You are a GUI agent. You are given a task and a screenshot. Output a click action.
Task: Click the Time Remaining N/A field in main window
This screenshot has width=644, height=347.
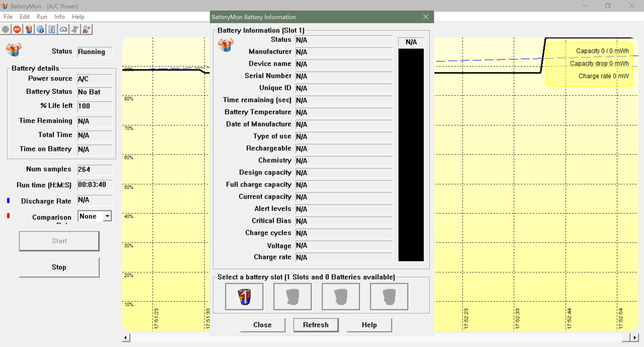click(x=95, y=121)
